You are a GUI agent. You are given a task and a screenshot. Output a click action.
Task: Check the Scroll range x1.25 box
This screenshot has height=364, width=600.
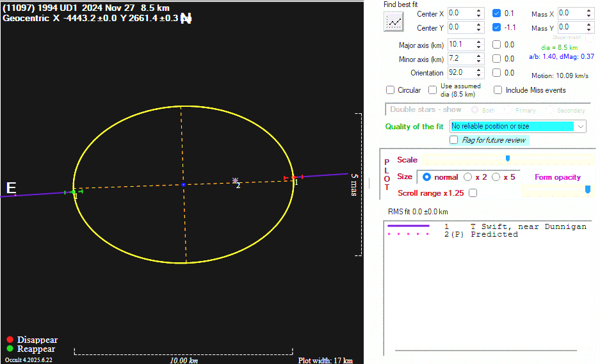coord(473,193)
